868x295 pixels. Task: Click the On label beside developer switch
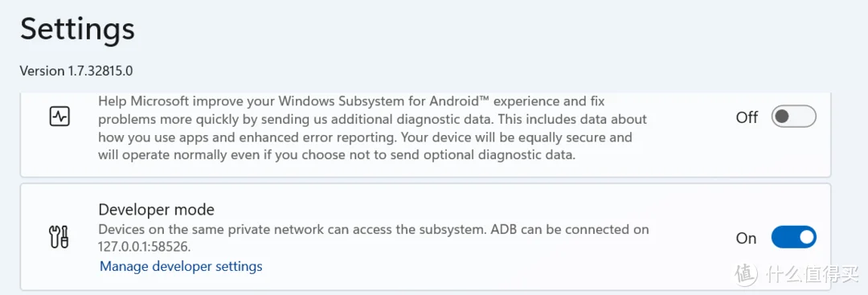coord(746,238)
